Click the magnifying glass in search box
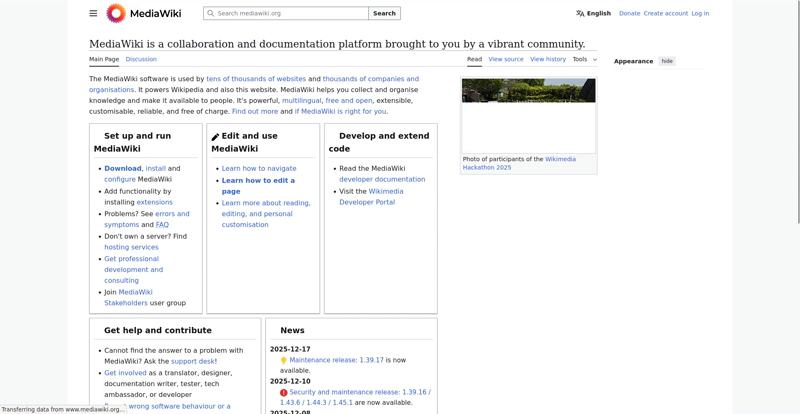The height and width of the screenshot is (414, 800). [x=210, y=13]
